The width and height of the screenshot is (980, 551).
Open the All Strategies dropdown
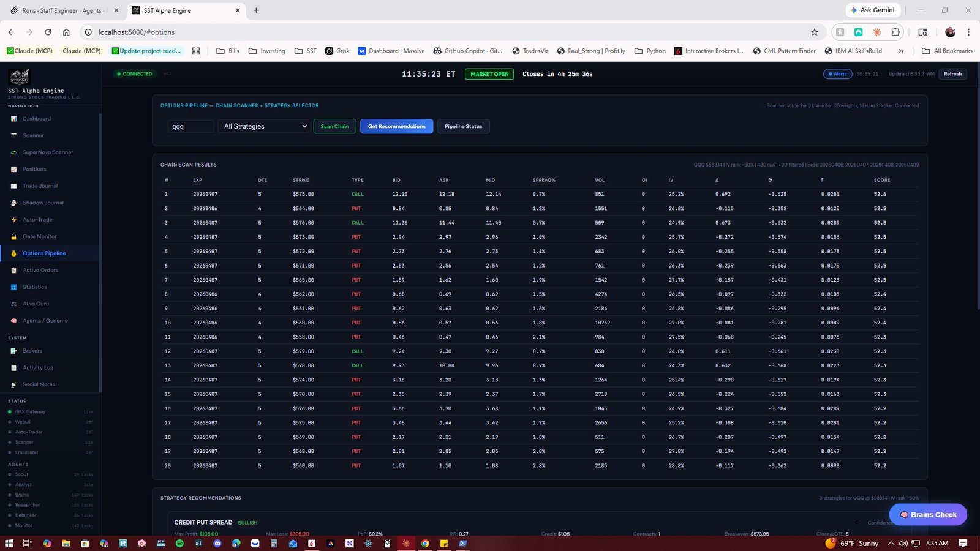(x=265, y=126)
